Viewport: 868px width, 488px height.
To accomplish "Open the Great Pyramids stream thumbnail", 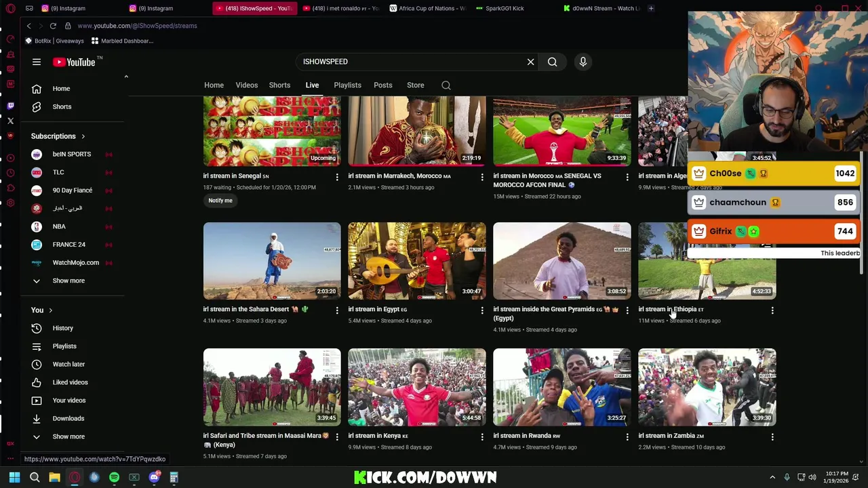I will (x=561, y=261).
